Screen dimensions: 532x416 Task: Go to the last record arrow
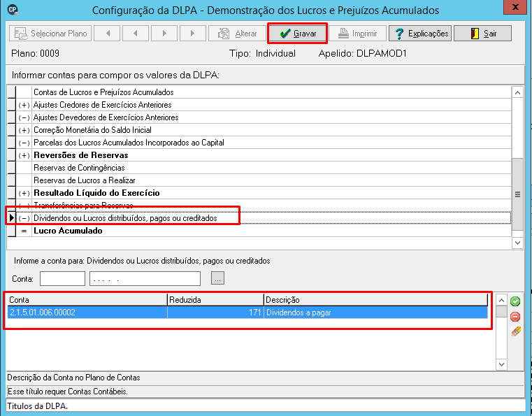(x=193, y=34)
